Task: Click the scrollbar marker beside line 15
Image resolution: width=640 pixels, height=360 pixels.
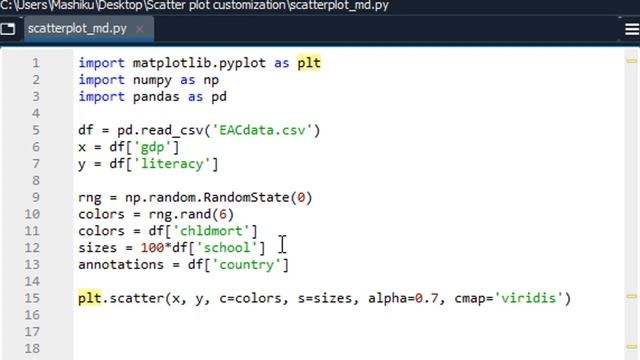Action: 631,296
